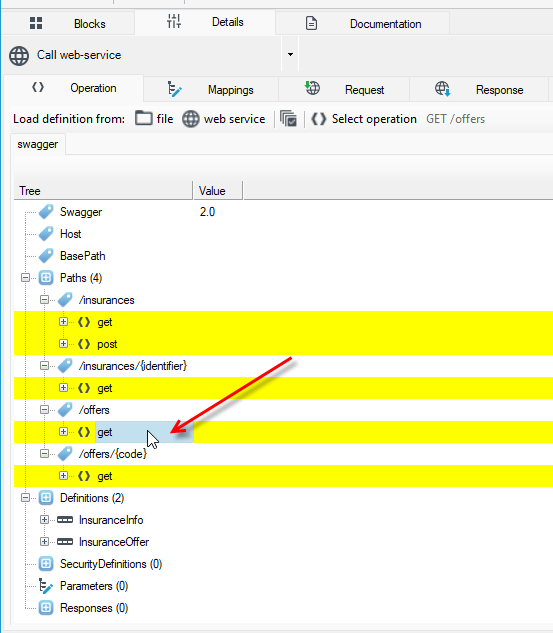This screenshot has height=633, width=553.
Task: Collapse the Definitions (2) node
Action: (25, 498)
